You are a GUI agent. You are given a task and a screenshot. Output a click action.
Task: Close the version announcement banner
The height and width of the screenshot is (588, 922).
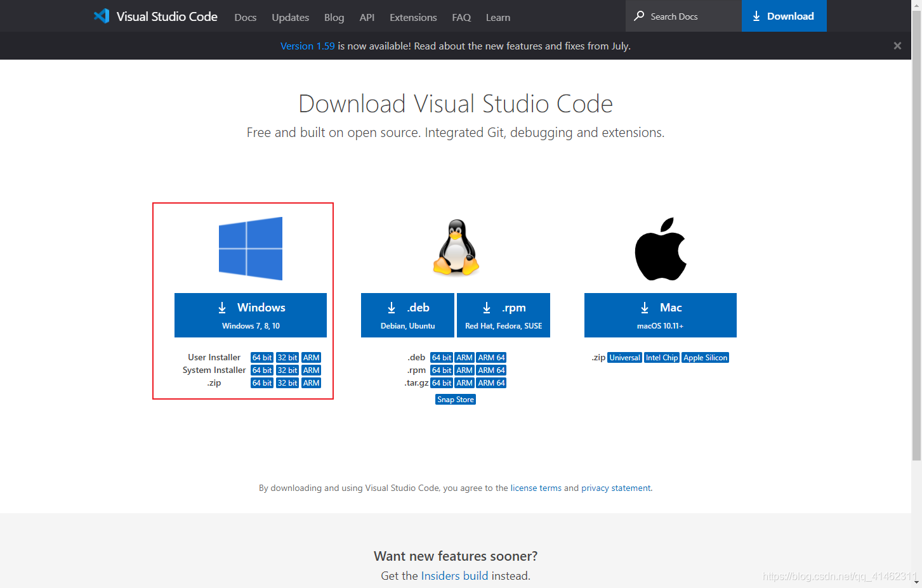point(897,46)
